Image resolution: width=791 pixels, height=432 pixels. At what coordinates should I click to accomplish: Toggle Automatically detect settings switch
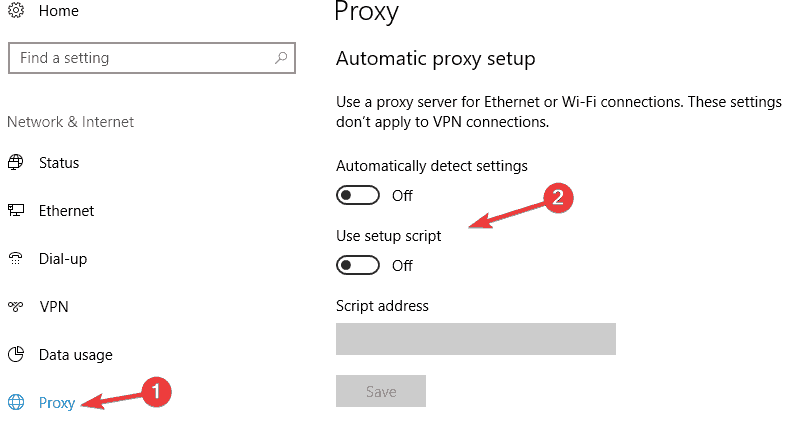(x=358, y=195)
